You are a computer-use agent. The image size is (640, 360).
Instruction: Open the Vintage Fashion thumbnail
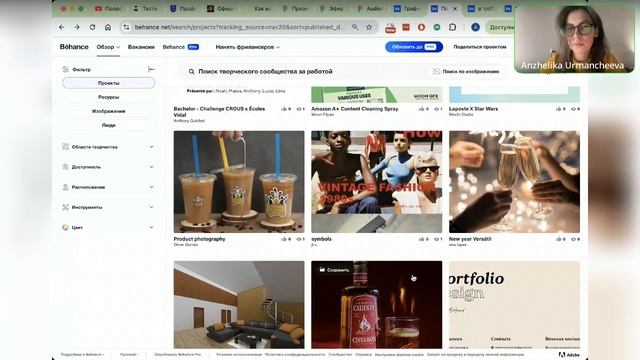376,182
